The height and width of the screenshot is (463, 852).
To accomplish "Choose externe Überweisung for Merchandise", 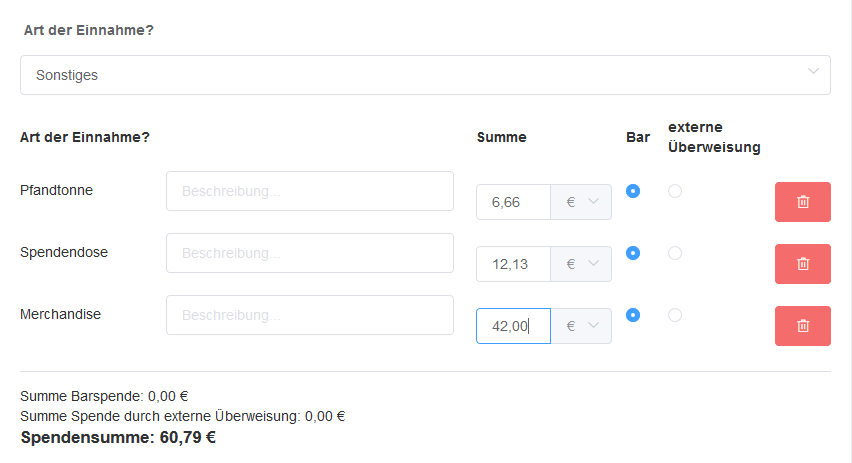I will 675,315.
